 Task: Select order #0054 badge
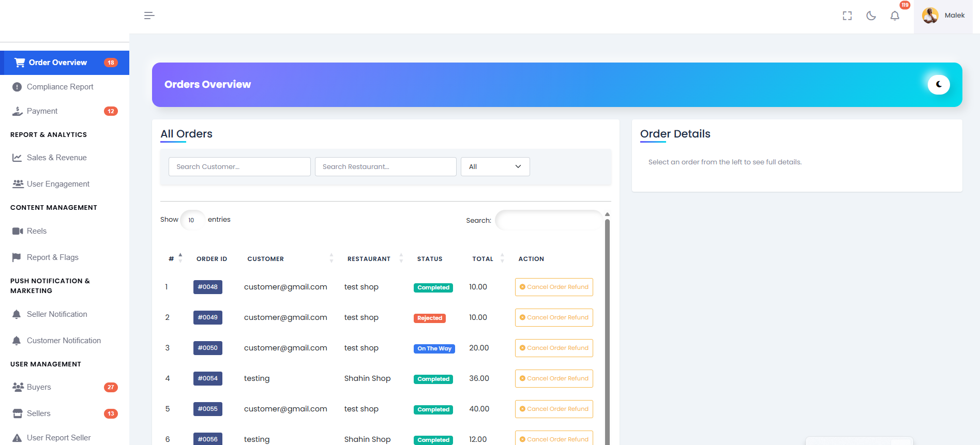[208, 378]
